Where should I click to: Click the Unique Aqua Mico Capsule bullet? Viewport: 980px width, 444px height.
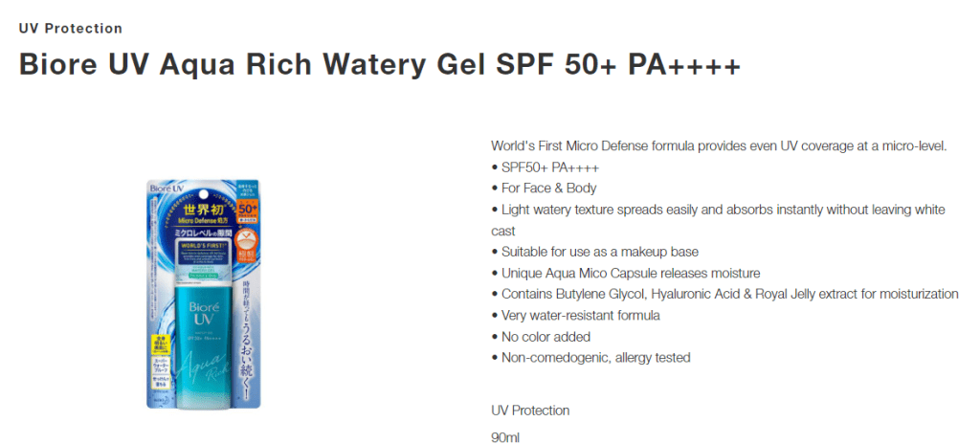[626, 274]
